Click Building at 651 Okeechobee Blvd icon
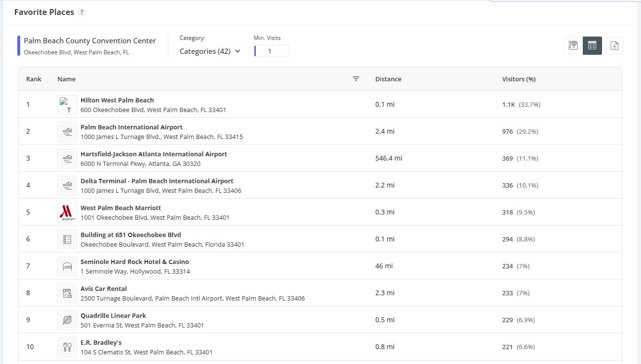Screen dimensions: 641x364 click(67, 239)
